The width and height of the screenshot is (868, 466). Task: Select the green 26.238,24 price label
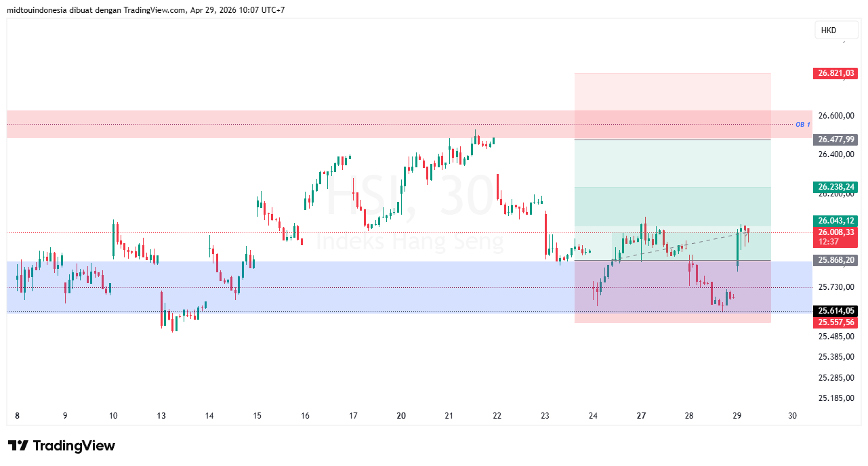pos(835,186)
